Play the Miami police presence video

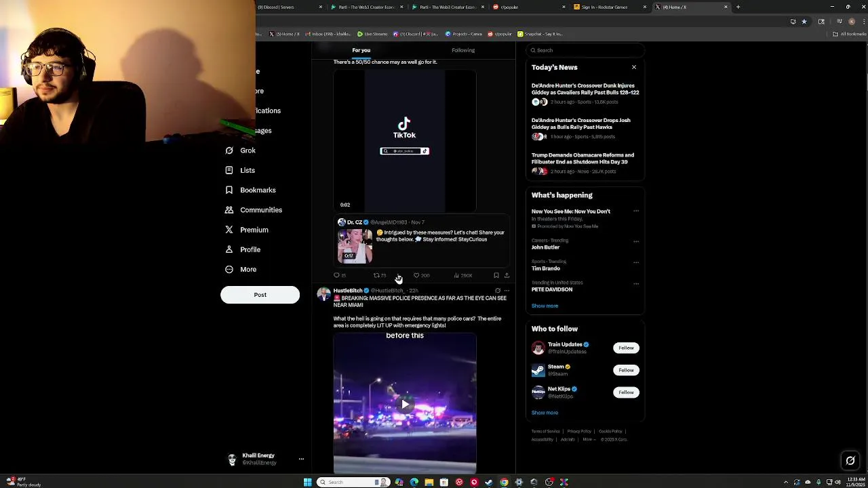[405, 404]
